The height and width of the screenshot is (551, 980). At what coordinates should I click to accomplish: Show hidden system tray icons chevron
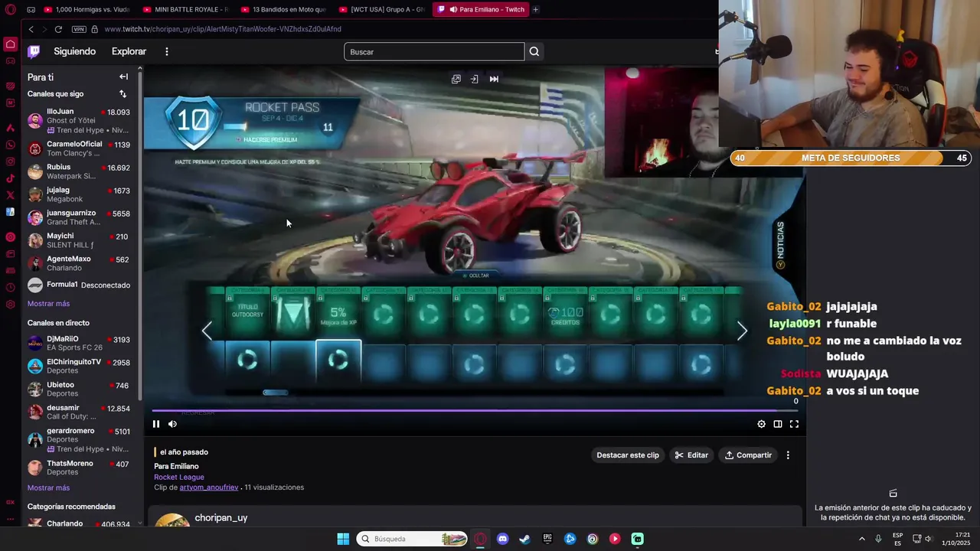861,539
